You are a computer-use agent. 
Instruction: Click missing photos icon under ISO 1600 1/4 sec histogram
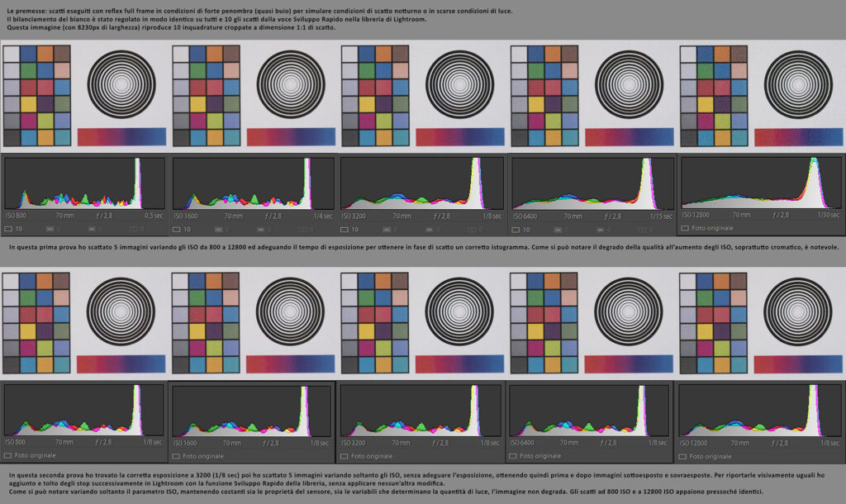coord(302,230)
